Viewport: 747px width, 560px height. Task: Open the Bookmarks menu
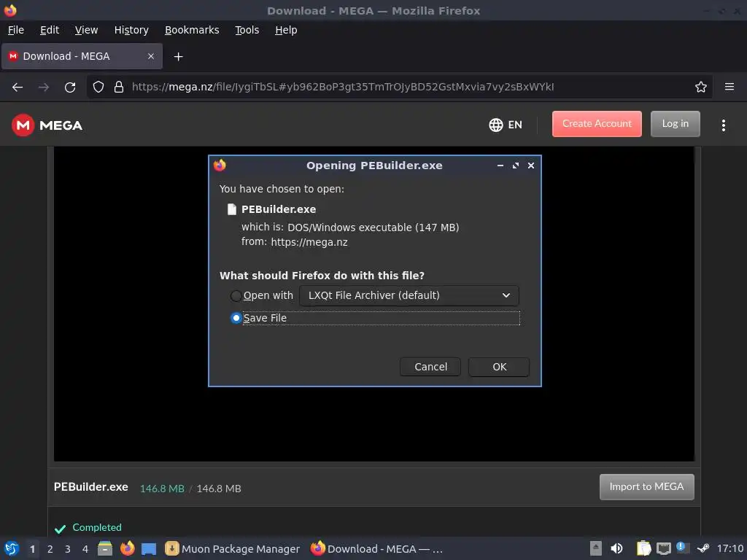pos(192,30)
